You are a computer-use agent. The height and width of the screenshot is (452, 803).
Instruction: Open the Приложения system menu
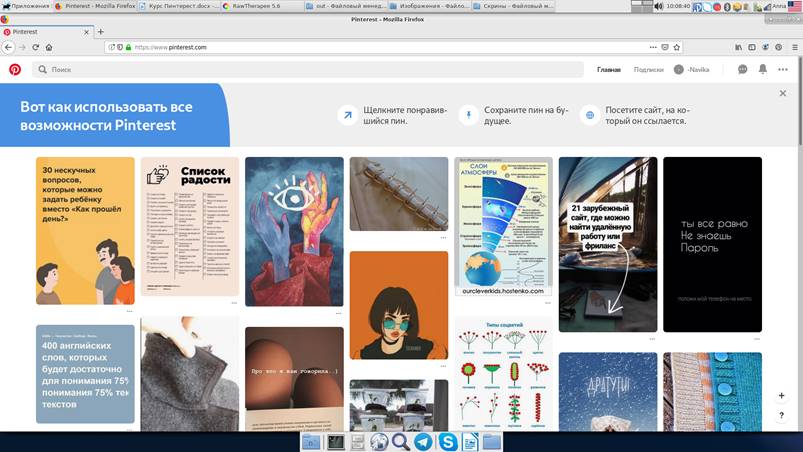pos(25,6)
